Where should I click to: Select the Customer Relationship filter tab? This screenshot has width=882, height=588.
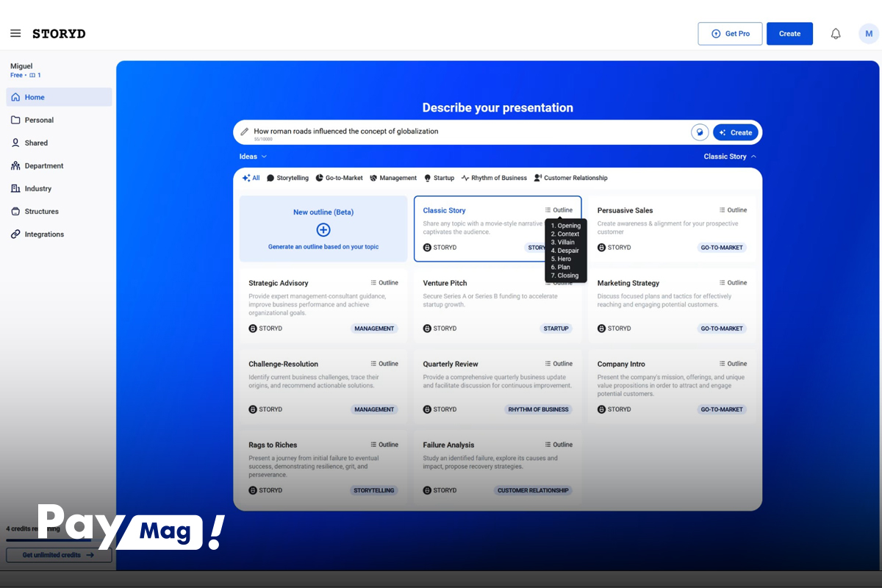[x=571, y=178]
